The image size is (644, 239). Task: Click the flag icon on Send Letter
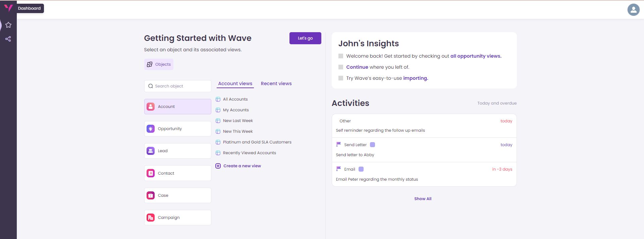click(x=338, y=144)
